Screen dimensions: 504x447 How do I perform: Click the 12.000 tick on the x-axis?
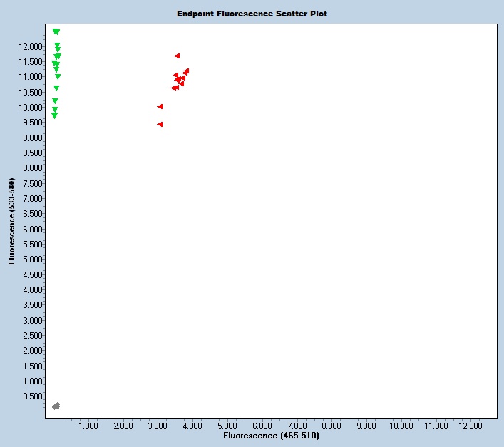(470, 426)
